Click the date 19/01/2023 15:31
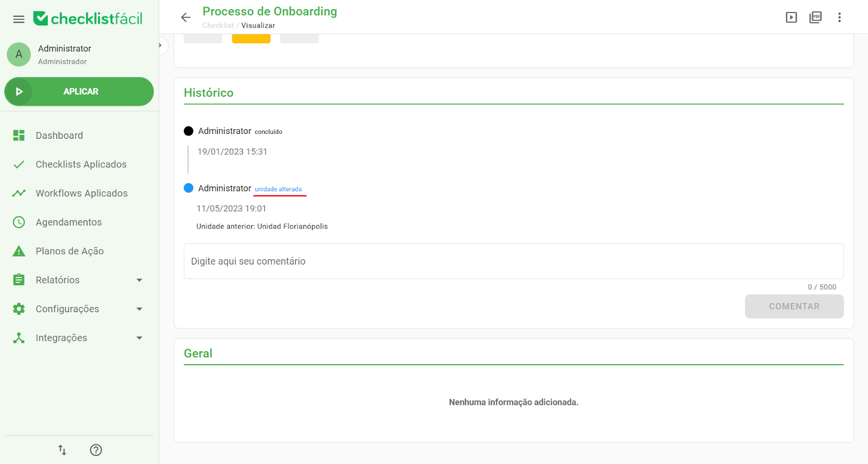Viewport: 868px width, 464px height. [232, 152]
